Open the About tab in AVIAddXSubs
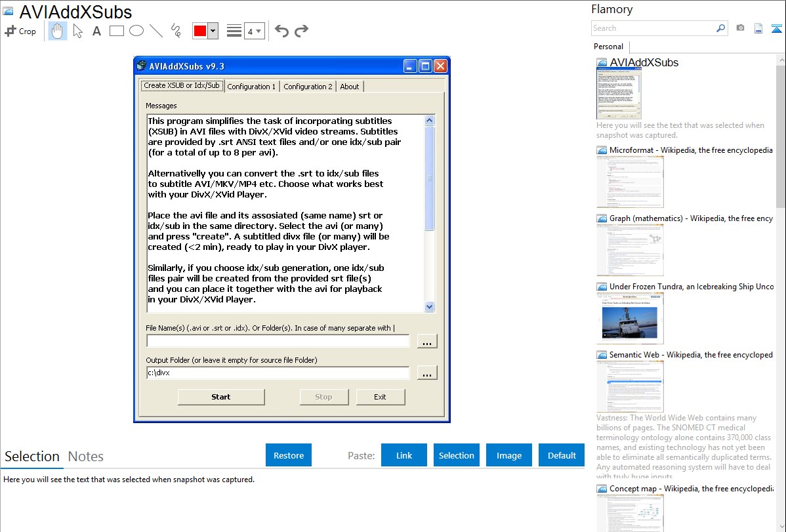This screenshot has height=532, width=786. (350, 87)
